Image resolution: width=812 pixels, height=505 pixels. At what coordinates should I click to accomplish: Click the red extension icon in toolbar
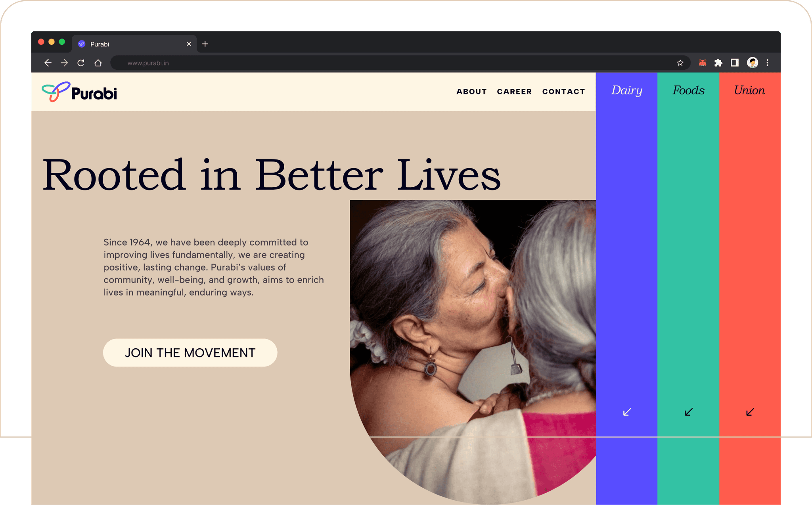(x=703, y=63)
